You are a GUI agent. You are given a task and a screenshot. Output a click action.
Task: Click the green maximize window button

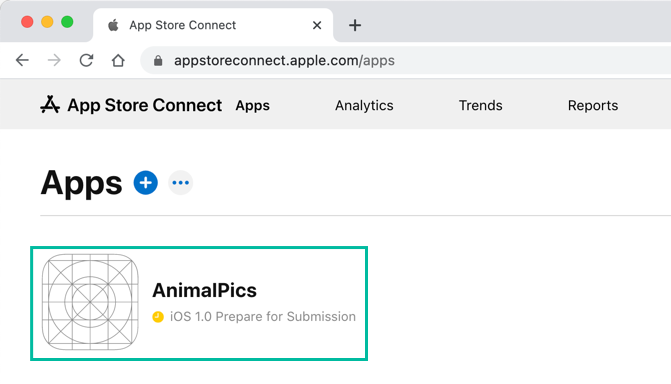(67, 22)
